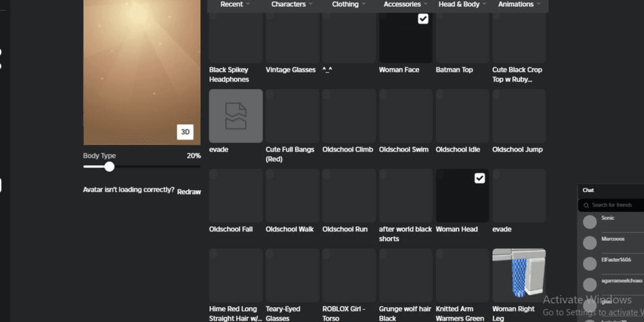Click the Body Type slider handle
Screen dimensions: 644x322
[x=109, y=166]
